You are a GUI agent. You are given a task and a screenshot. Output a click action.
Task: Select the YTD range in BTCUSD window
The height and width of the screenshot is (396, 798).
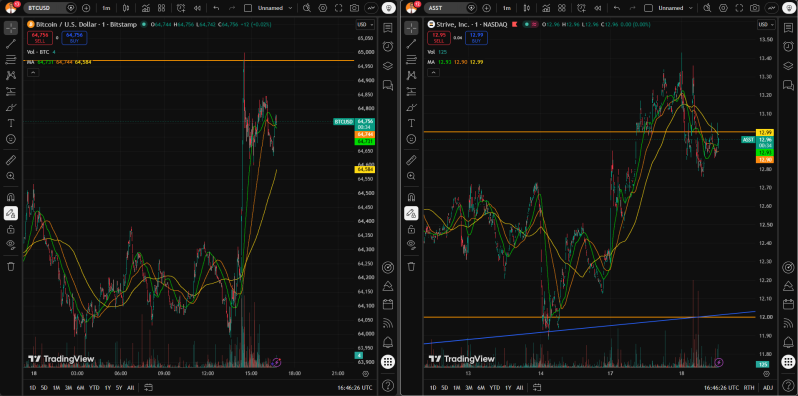pyautogui.click(x=94, y=387)
